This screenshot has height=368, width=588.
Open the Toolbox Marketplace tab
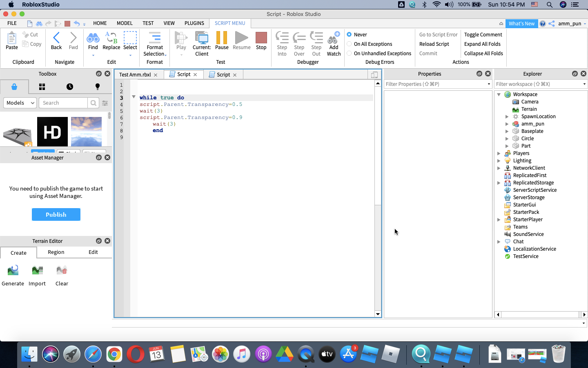pyautogui.click(x=14, y=87)
